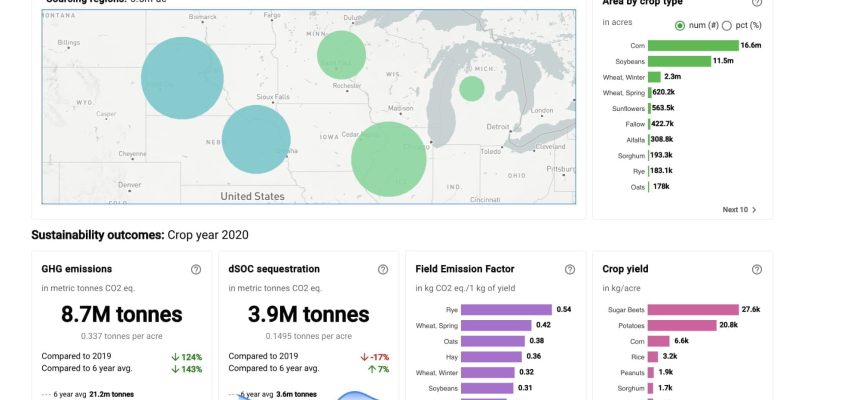Click the -17% dSOC change indicator
This screenshot has width=860, height=400.
375,357
